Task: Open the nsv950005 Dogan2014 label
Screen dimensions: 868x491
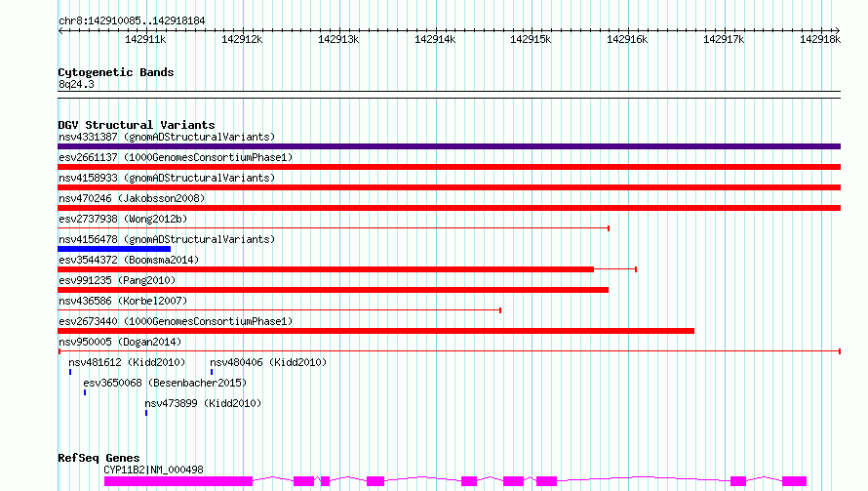Action: [x=120, y=342]
